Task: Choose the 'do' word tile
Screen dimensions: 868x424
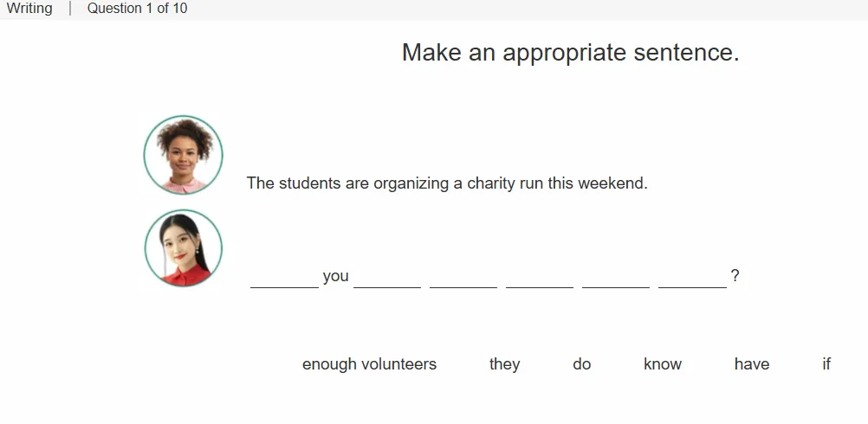Action: coord(581,363)
